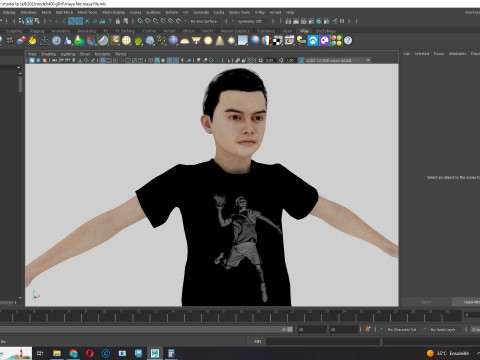Click the glowing sphere light shelf icon
480x360 pixels.
208,41
